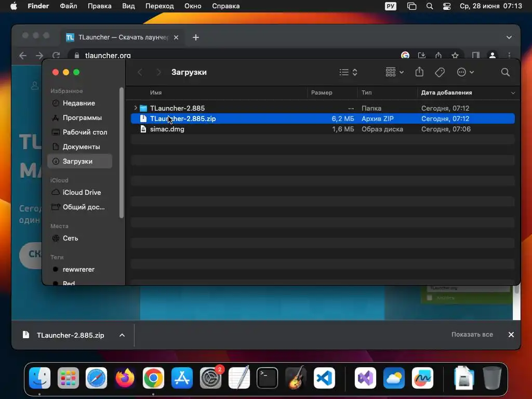Open Spotlight search in menu bar
The image size is (532, 399).
tap(430, 6)
